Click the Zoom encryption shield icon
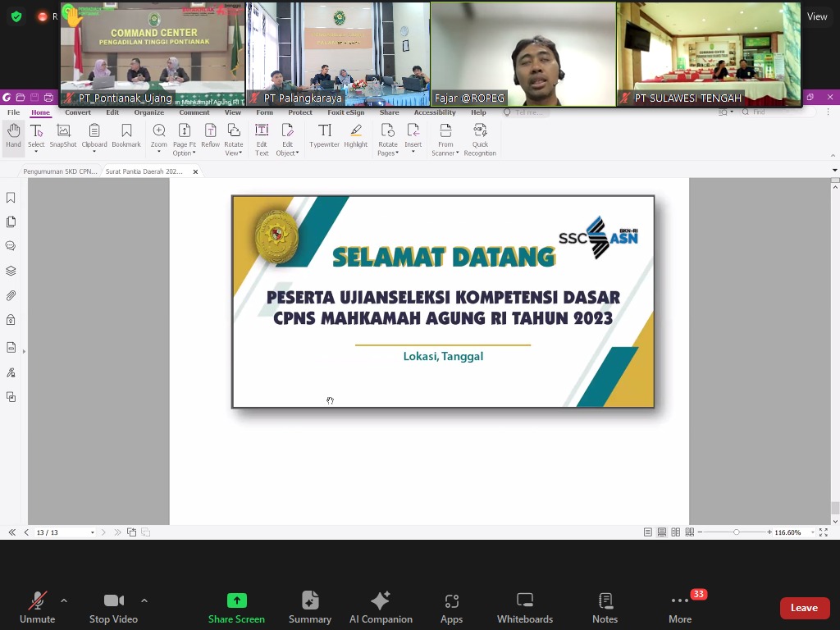This screenshot has height=630, width=840. [x=16, y=16]
